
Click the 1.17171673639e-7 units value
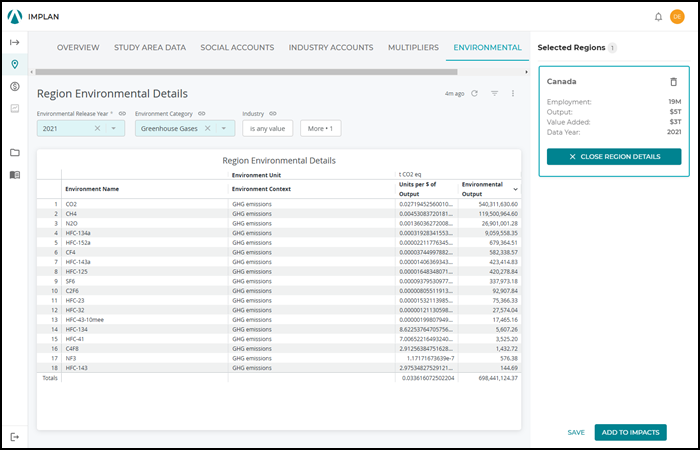[430, 358]
